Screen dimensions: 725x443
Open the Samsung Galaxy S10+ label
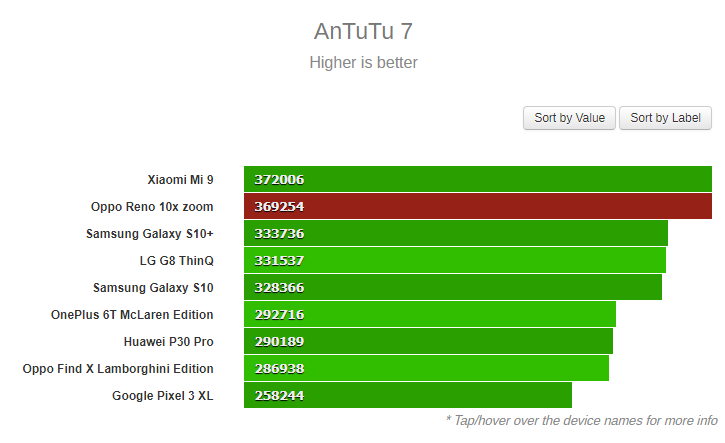(x=150, y=234)
